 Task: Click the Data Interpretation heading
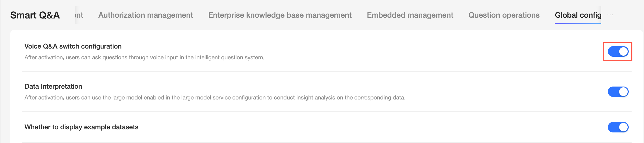pos(53,87)
